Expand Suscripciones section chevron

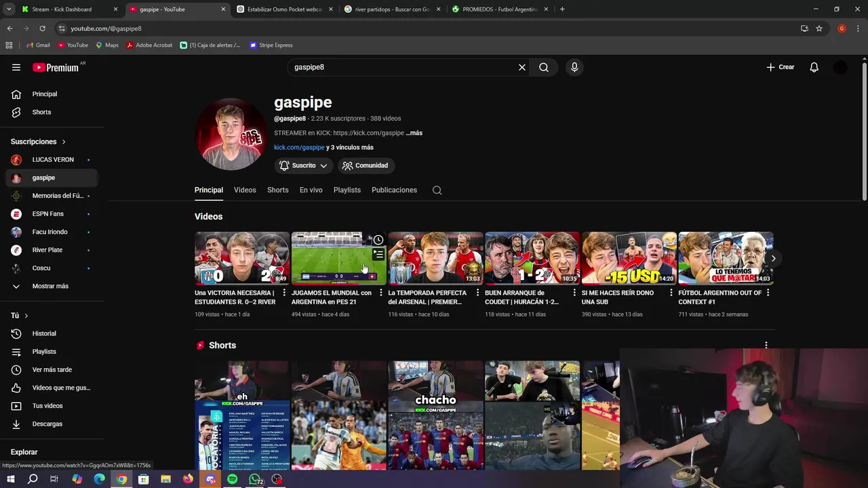tap(64, 142)
